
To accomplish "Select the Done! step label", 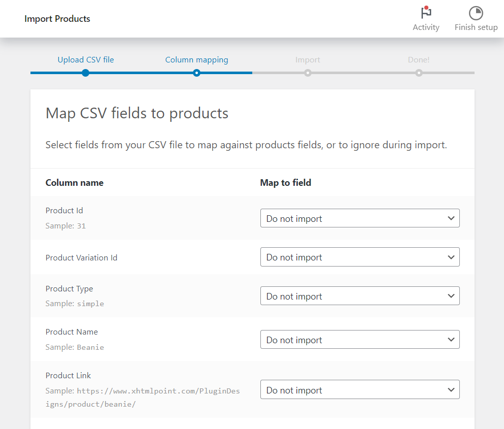I will [x=419, y=60].
